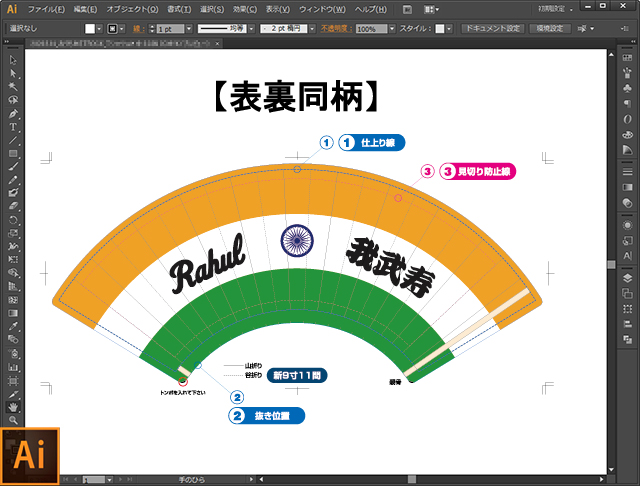Open the 書式(T) menu
Screen dimensions: 640x486
tap(179, 9)
